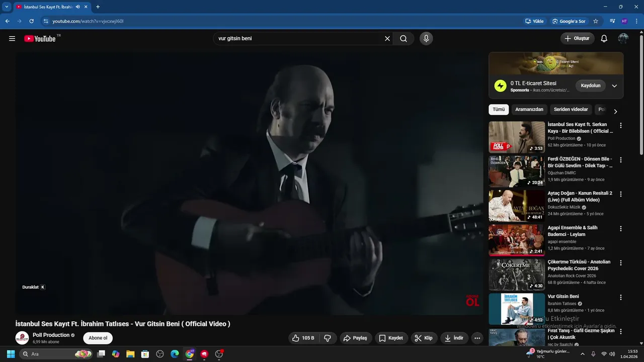Click the video player to pause
Image resolution: width=644 pixels, height=362 pixels.
pos(249,184)
